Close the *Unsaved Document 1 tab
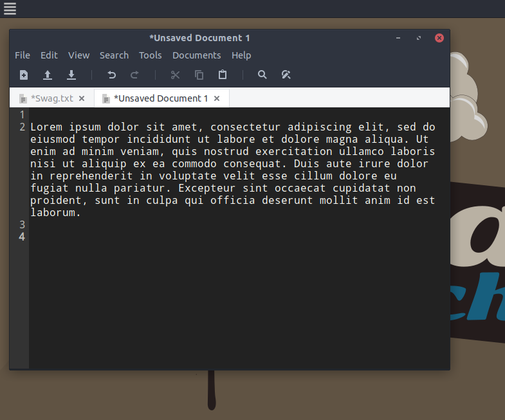This screenshot has height=420, width=505. point(217,98)
